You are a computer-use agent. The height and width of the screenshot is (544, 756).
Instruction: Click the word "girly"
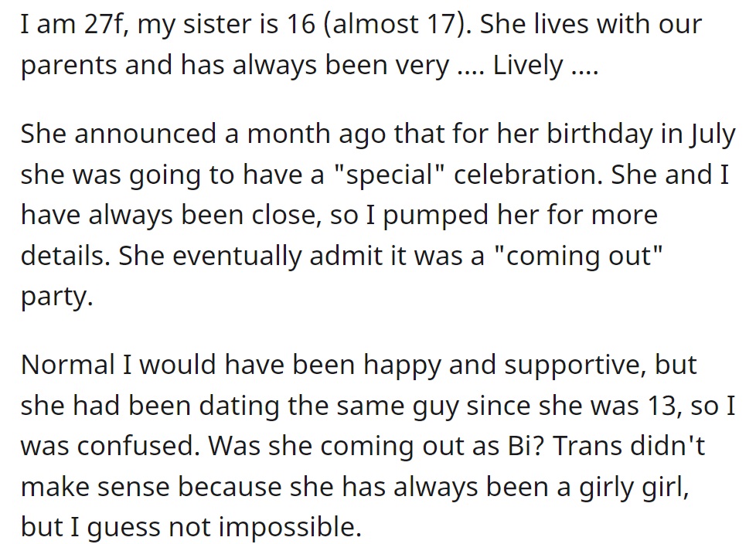pyautogui.click(x=605, y=488)
